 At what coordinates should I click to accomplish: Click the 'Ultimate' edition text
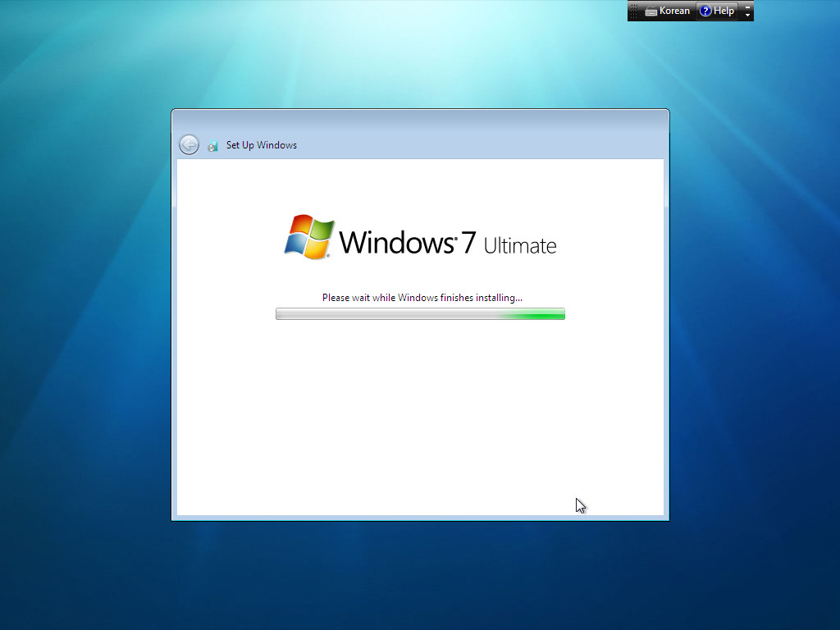coord(519,246)
